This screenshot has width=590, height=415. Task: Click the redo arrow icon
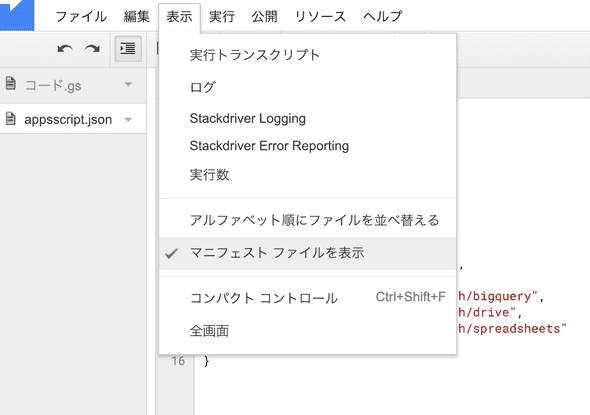(92, 49)
